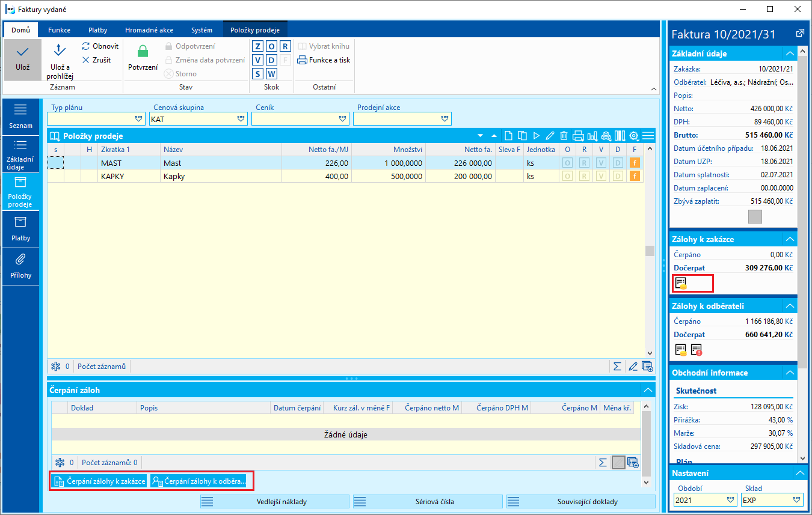Viewport: 812px width, 515px height.
Task: Toggle the R indicator in the MAST row
Action: (583, 163)
